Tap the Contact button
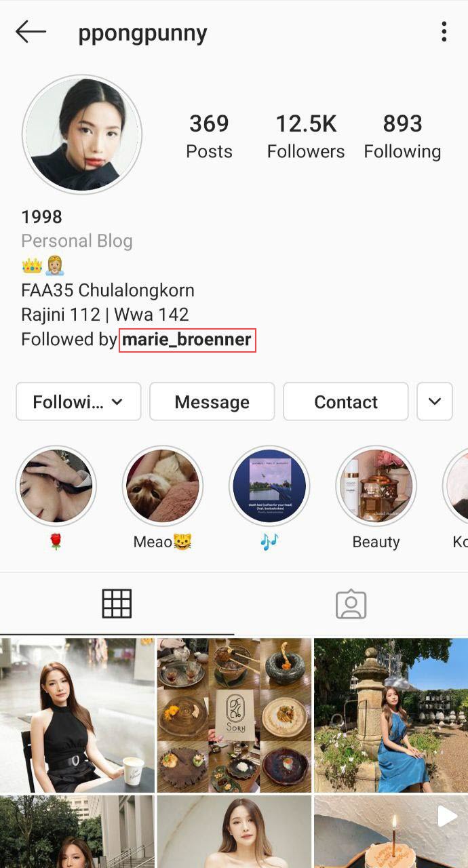This screenshot has width=468, height=868. click(x=346, y=401)
